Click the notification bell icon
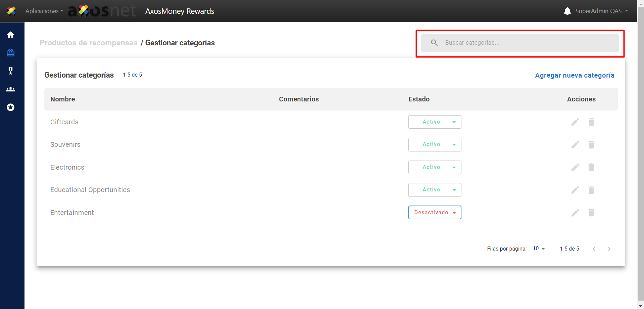This screenshot has width=644, height=309. pyautogui.click(x=567, y=11)
